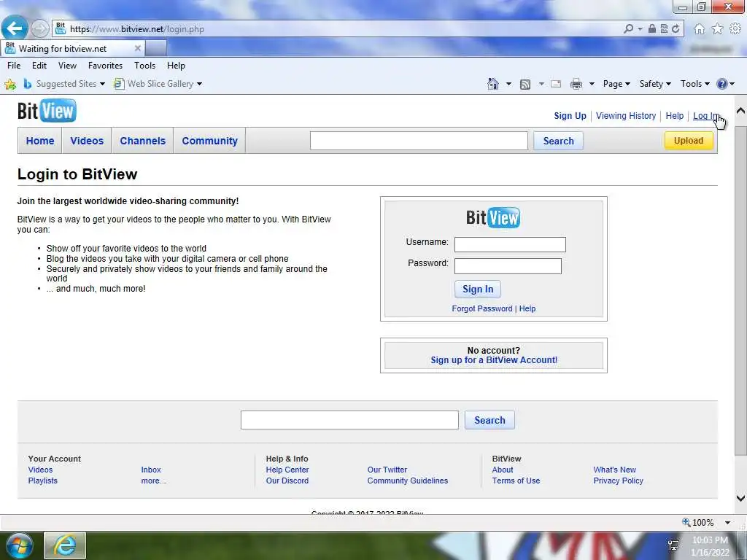
Task: Click the browser Forward arrow button
Action: click(x=40, y=28)
